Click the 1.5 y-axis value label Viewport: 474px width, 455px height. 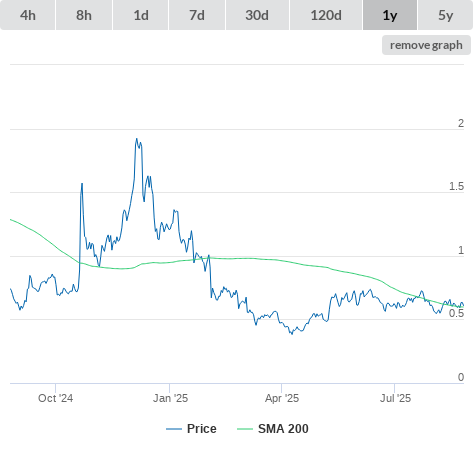click(456, 186)
